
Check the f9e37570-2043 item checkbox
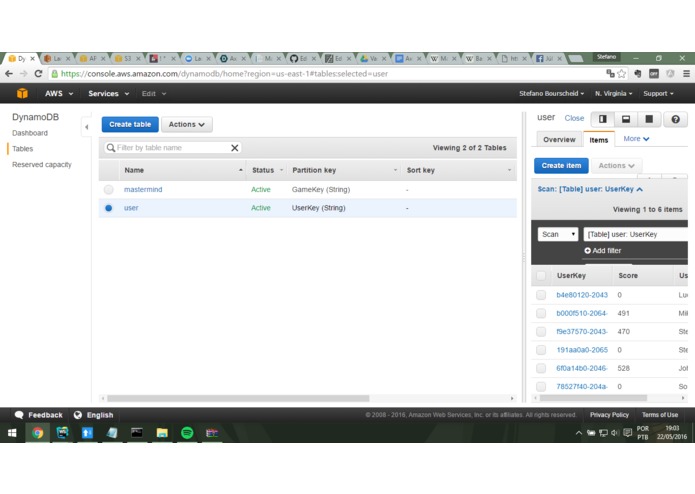point(541,331)
